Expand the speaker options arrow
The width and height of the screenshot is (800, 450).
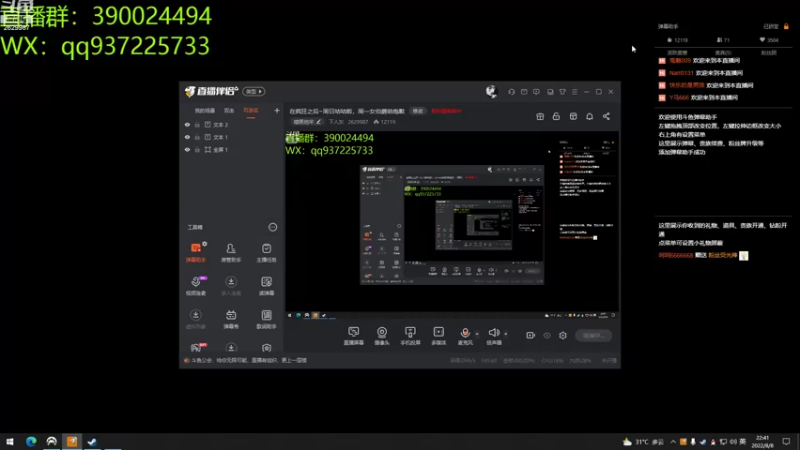coord(506,334)
